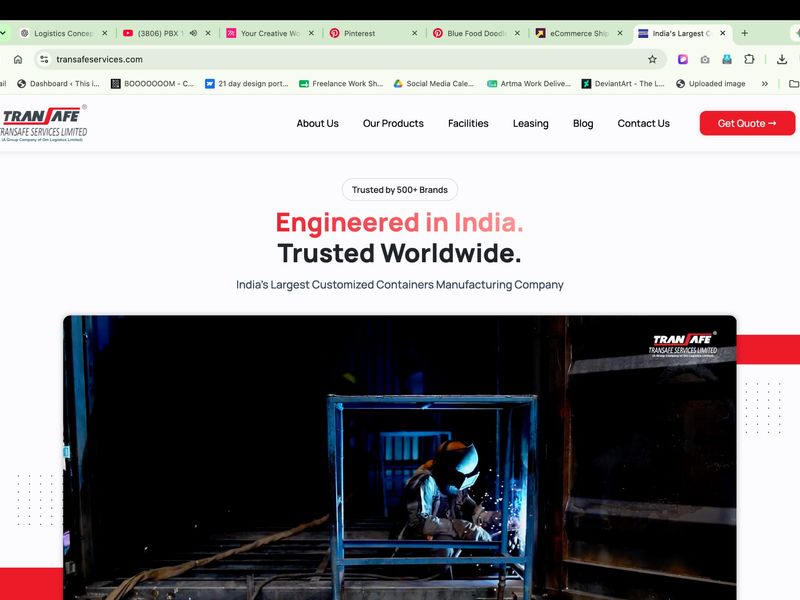The image size is (800, 600).
Task: Open the Our Products menu
Action: pyautogui.click(x=393, y=123)
